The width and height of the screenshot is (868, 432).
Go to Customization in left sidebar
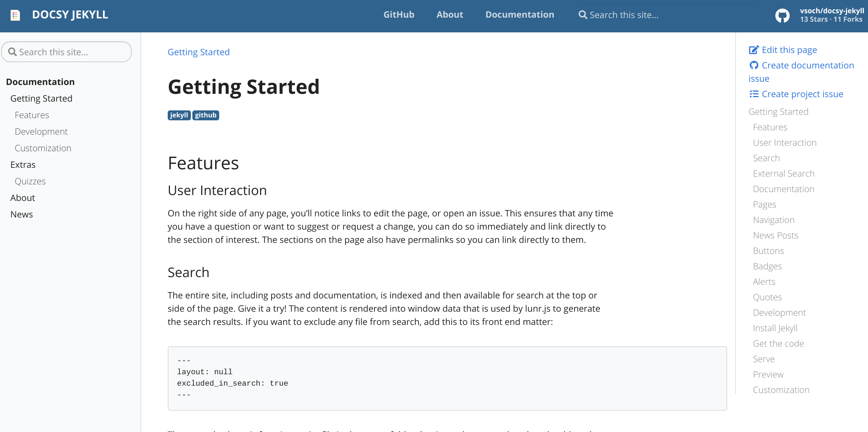43,148
